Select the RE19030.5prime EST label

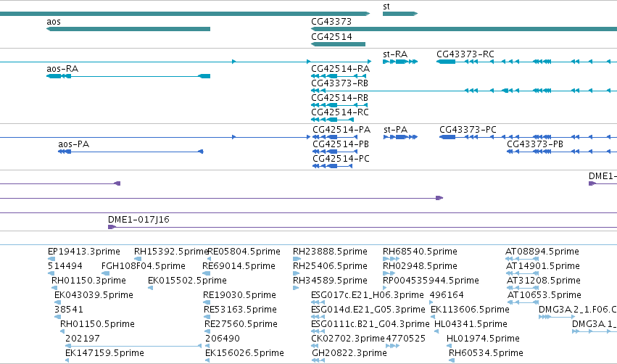tap(240, 295)
